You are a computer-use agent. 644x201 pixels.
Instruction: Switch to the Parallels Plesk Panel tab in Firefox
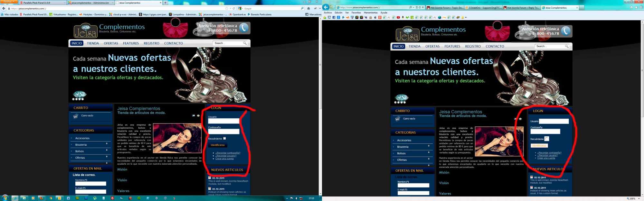point(43,3)
